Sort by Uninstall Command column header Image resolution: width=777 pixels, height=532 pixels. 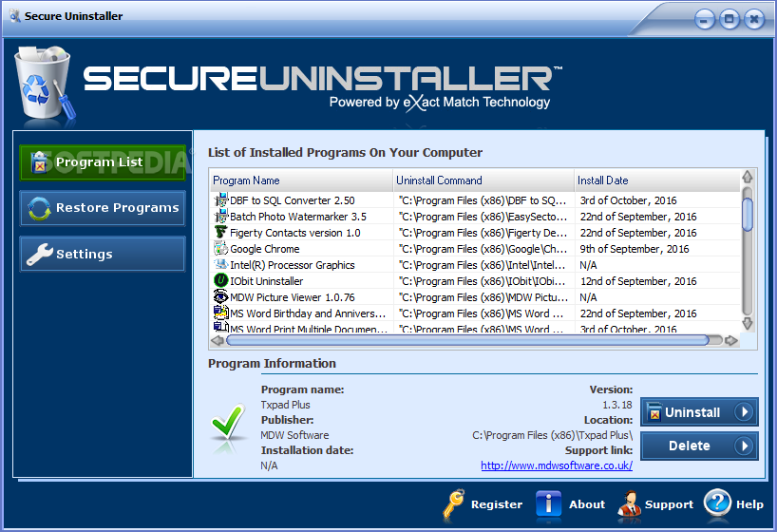[483, 180]
